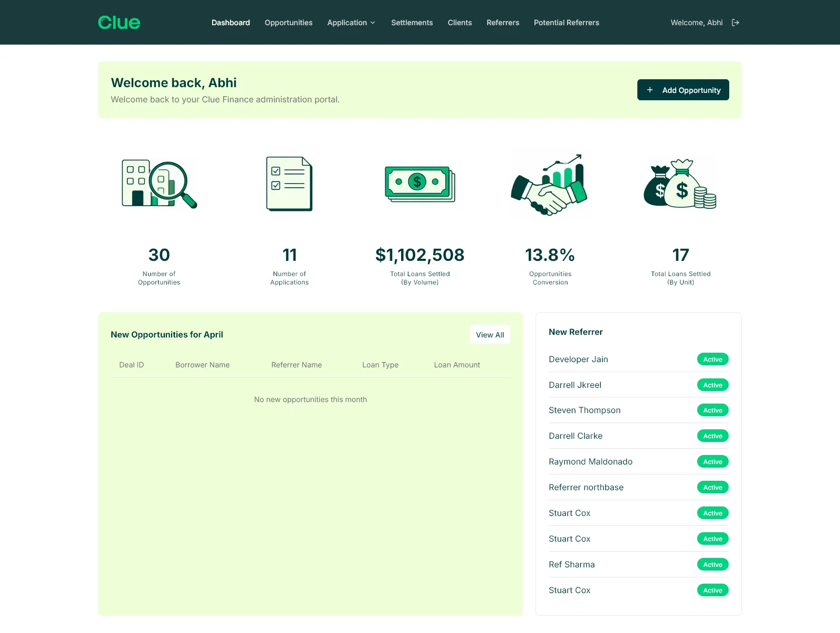Select Raymond Maldonado in the referrer list
840x633 pixels.
[591, 461]
